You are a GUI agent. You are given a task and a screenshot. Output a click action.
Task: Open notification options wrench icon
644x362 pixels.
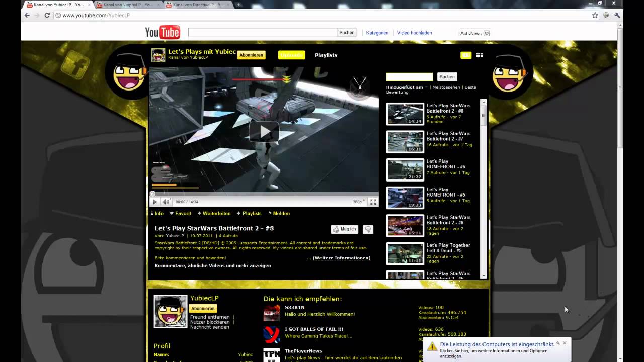(557, 343)
